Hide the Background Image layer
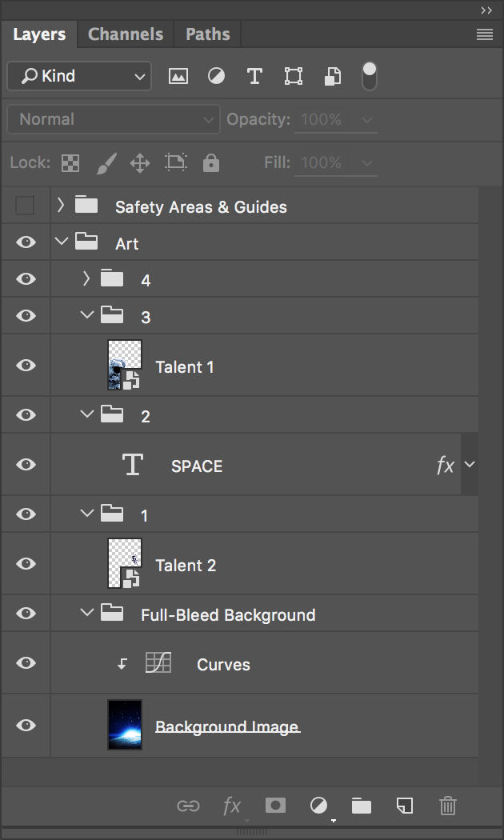The image size is (504, 840). pos(26,725)
